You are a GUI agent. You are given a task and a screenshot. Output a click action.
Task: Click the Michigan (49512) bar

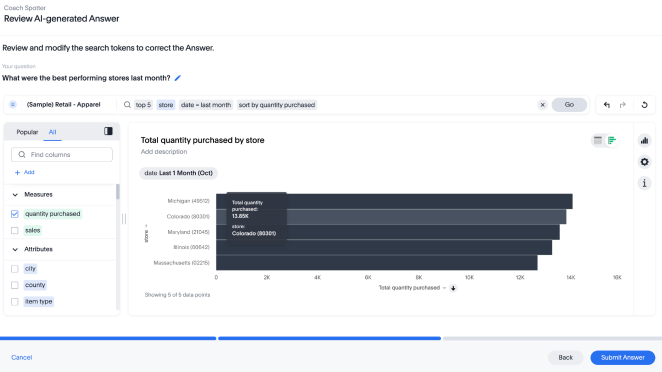[x=394, y=201]
